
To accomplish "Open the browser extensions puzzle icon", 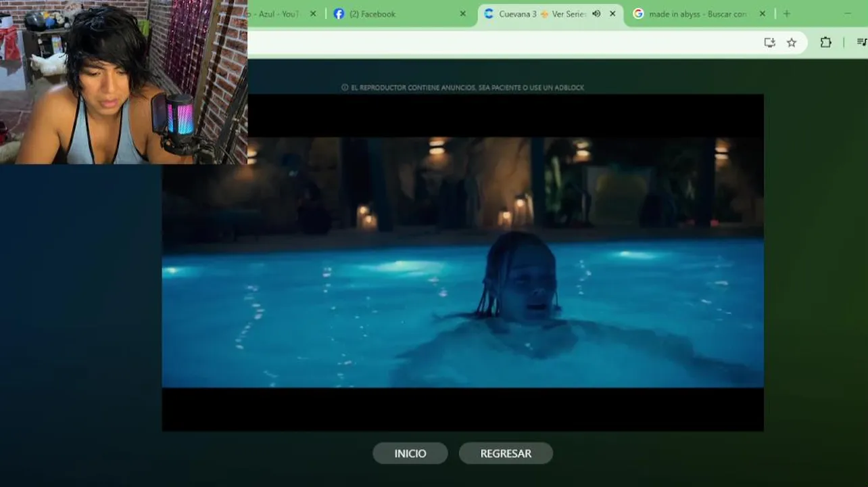I will coord(825,43).
